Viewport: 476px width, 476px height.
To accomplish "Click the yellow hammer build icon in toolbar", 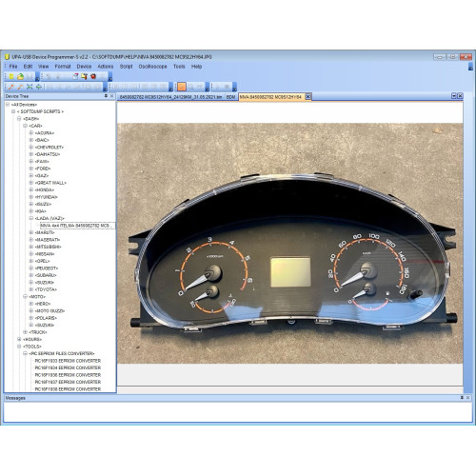I will click(85, 76).
